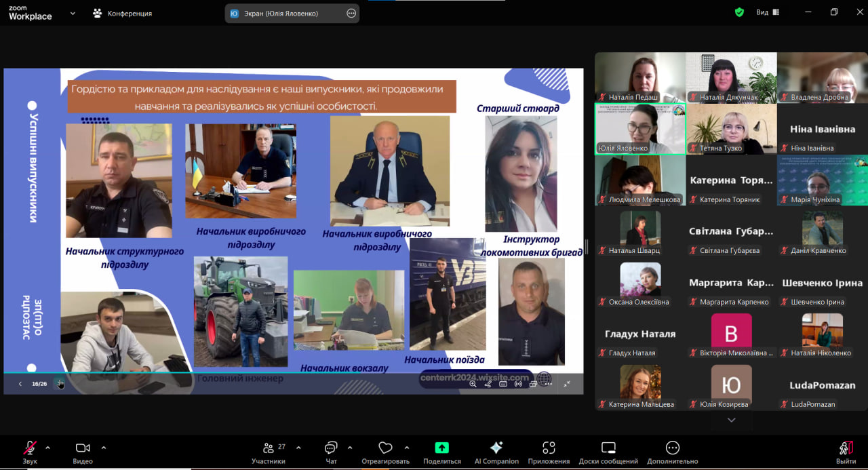
Task: Open the Дополнительно more options menu
Action: (673, 452)
